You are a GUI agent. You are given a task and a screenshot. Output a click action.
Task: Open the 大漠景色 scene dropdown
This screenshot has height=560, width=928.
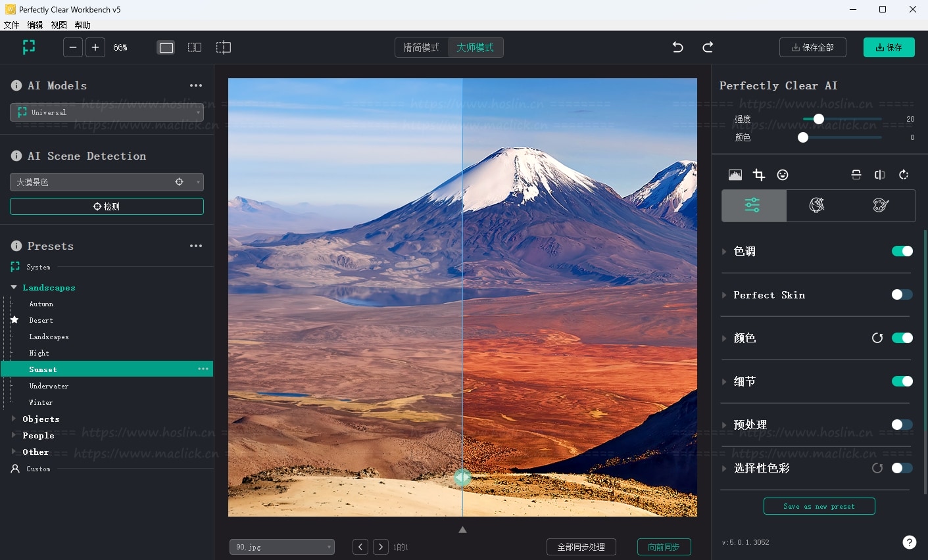[x=107, y=182]
